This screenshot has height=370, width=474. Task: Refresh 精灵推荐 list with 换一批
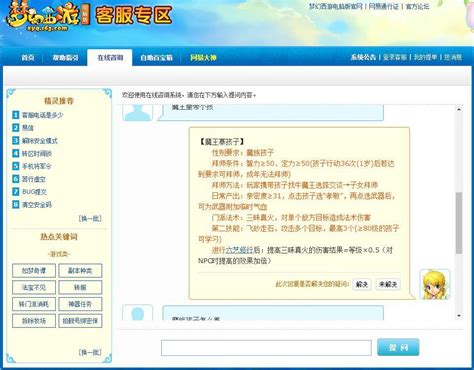pyautogui.click(x=90, y=219)
